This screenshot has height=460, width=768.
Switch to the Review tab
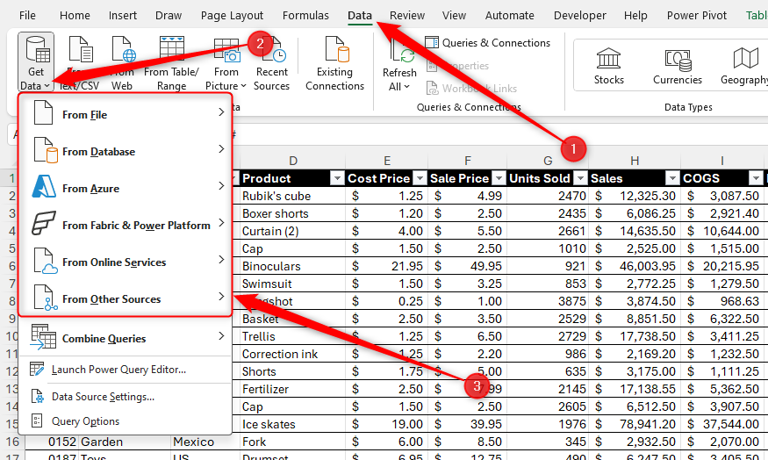(407, 15)
